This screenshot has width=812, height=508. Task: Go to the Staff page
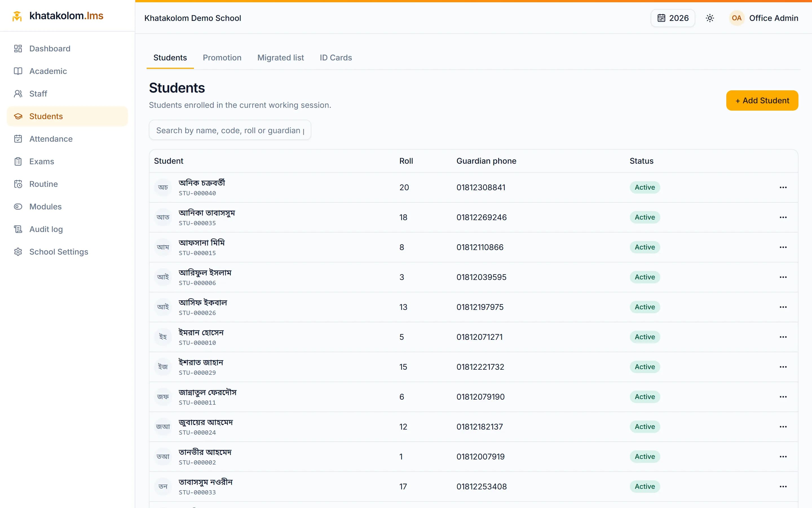pos(67,94)
